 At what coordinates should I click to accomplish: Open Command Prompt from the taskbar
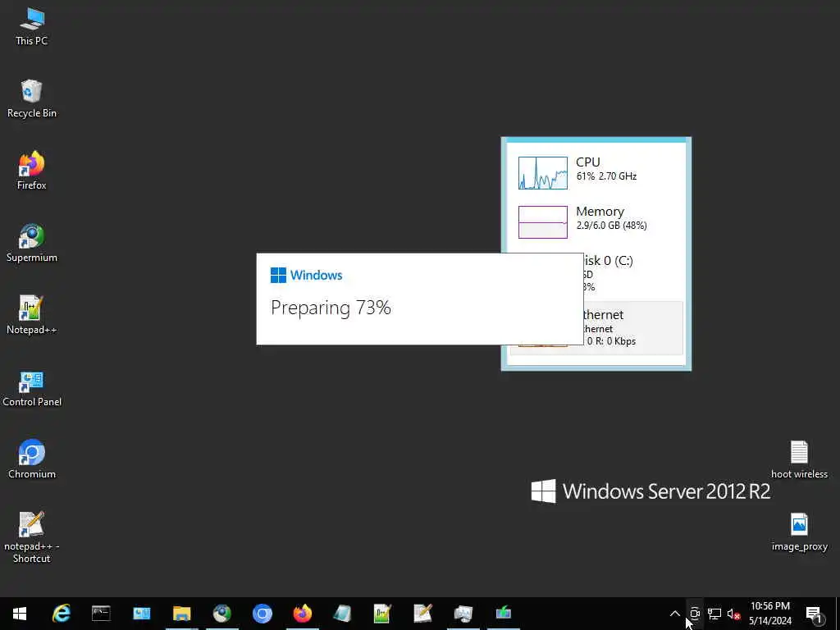tap(101, 614)
